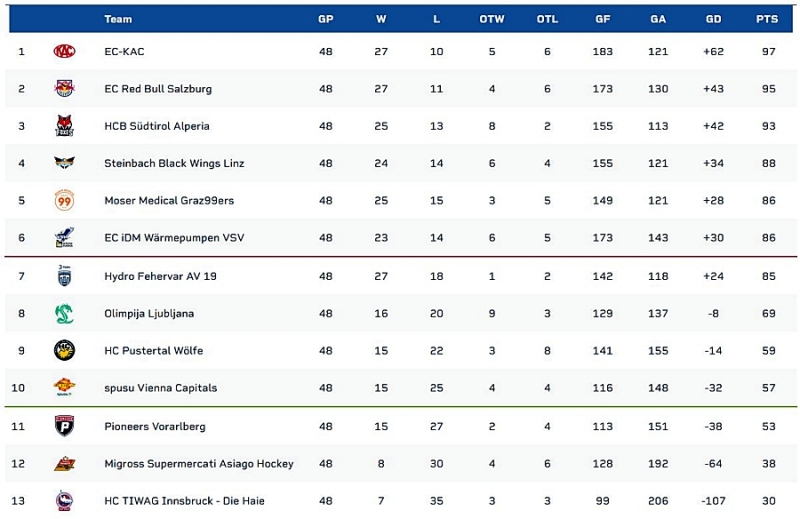
Task: Sort table by PTS column header
Action: pos(767,19)
